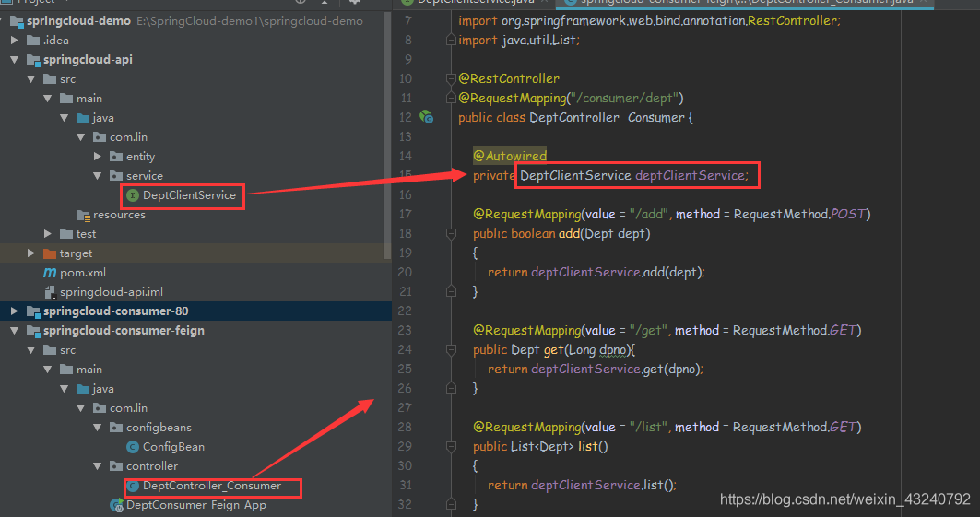
Task: Click the springcloud-demo project root folder icon
Action: pos(17,21)
